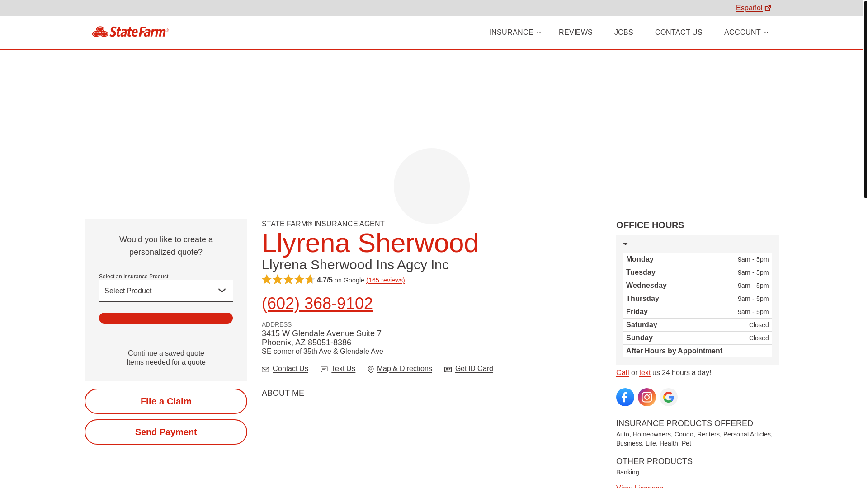Expand the INSURANCE menu
Viewport: 868px width, 488px height.
(515, 33)
